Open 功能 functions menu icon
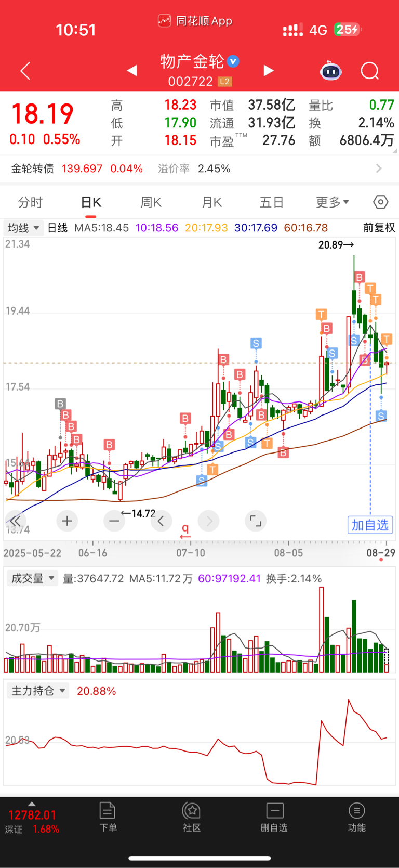 [x=357, y=817]
